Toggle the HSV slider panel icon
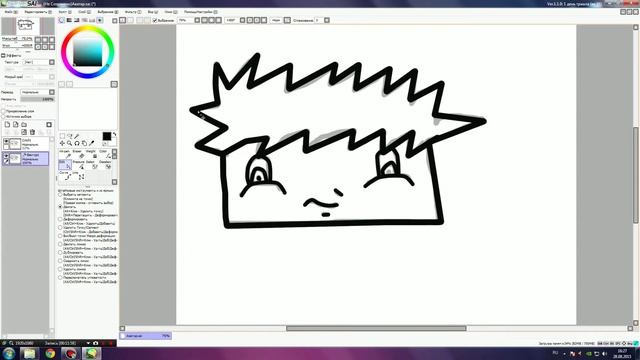The height and width of the screenshot is (360, 640). (x=76, y=20)
